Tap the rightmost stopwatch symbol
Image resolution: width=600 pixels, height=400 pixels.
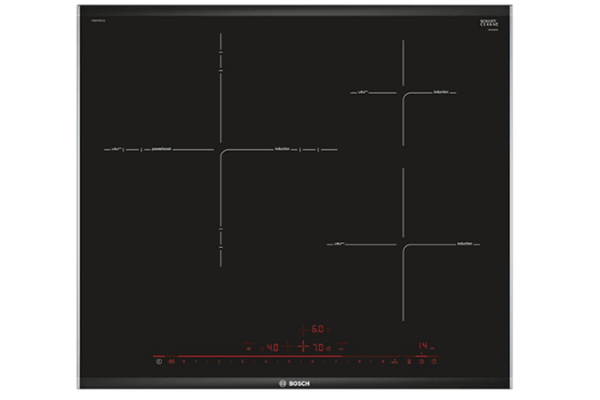pos(434,361)
